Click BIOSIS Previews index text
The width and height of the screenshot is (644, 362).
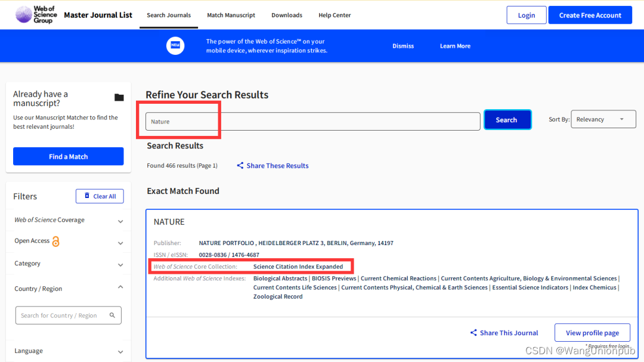[x=334, y=279]
